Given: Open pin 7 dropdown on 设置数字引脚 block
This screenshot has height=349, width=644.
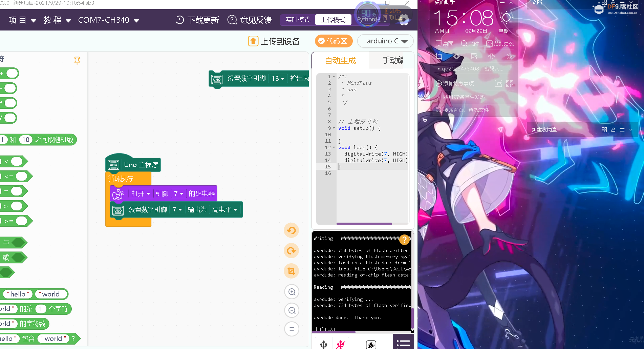Looking at the screenshot, I should point(177,209).
